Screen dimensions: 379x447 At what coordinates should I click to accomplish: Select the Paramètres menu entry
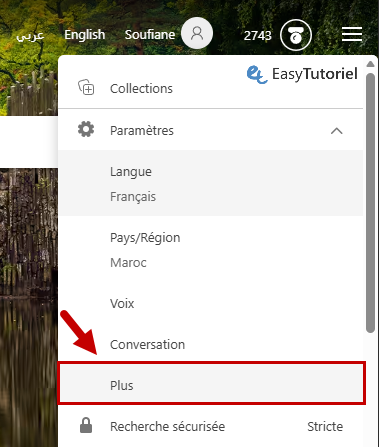(211, 130)
